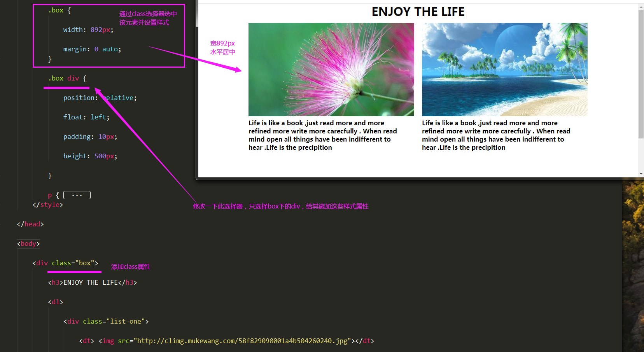Click the "float: left;" code line
Screen dimensions: 644x352
tap(86, 117)
